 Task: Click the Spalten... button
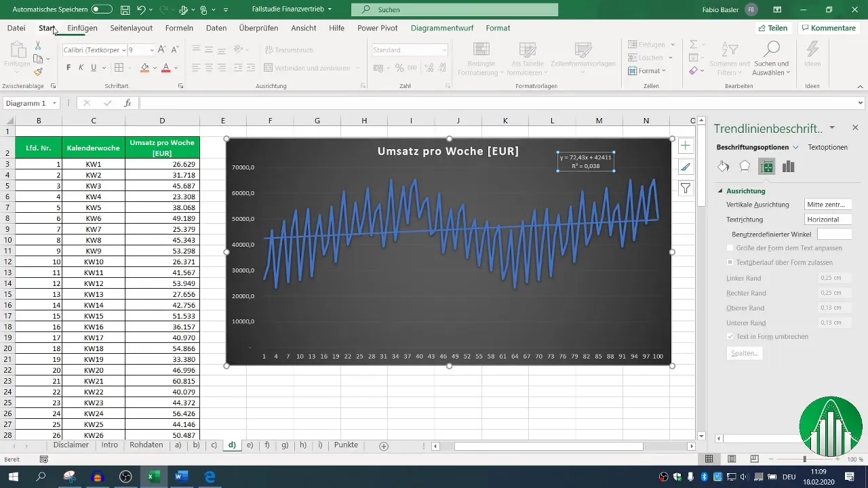pos(745,353)
